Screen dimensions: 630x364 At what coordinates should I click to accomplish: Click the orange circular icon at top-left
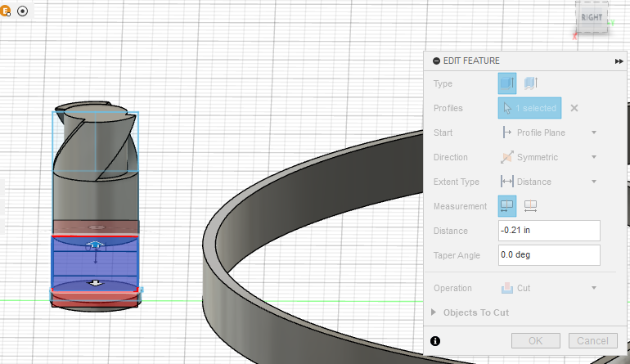coord(6,11)
